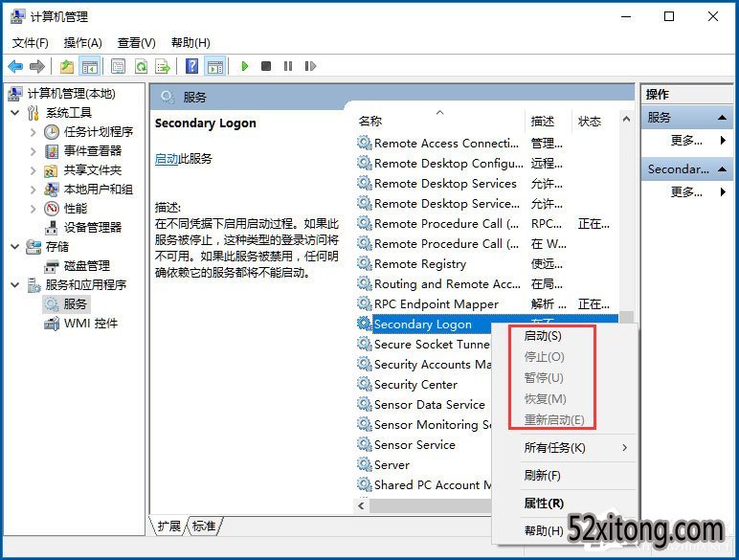Open the 操作(A) menu in menu bar
The width and height of the screenshot is (739, 560).
coord(82,42)
